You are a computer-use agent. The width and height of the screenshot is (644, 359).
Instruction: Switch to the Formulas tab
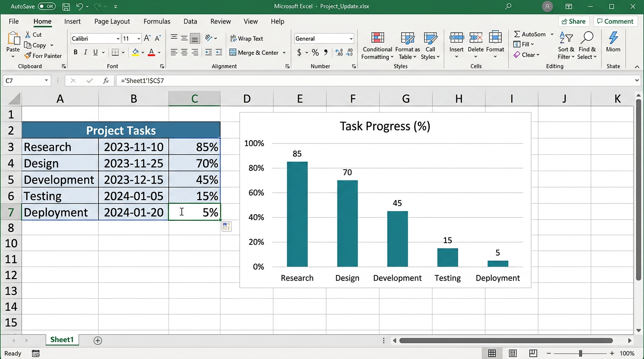click(x=157, y=22)
